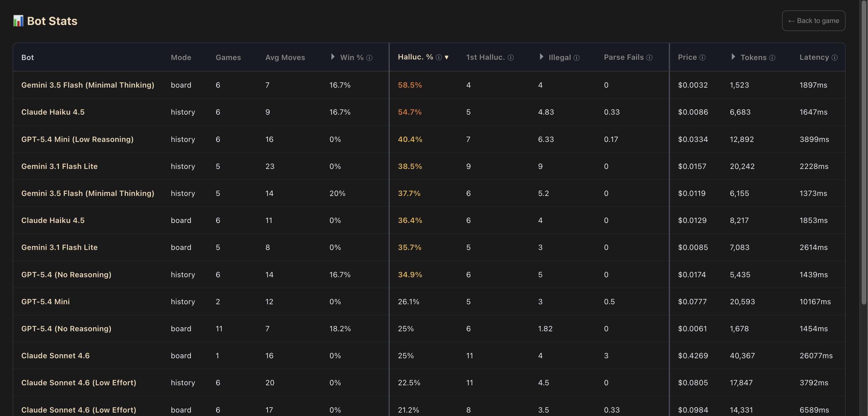Sort table by Avg Moves header
Image resolution: width=868 pixels, height=416 pixels.
tap(285, 57)
